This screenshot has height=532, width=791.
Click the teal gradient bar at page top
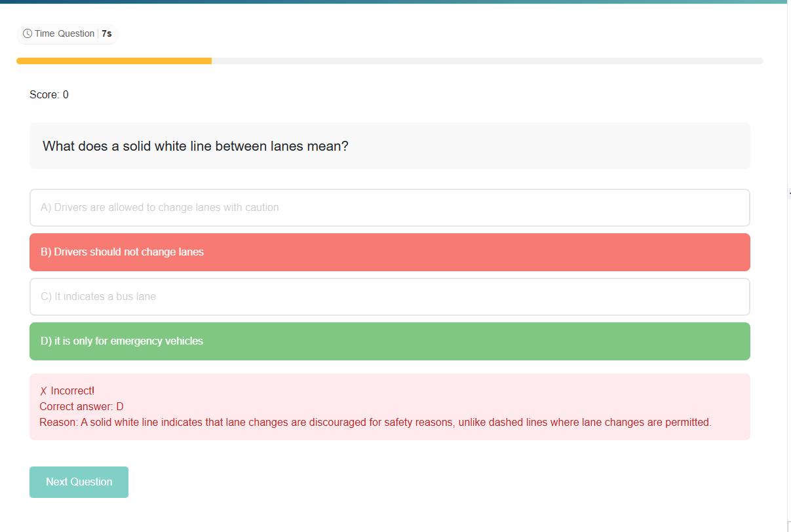click(x=393, y=2)
